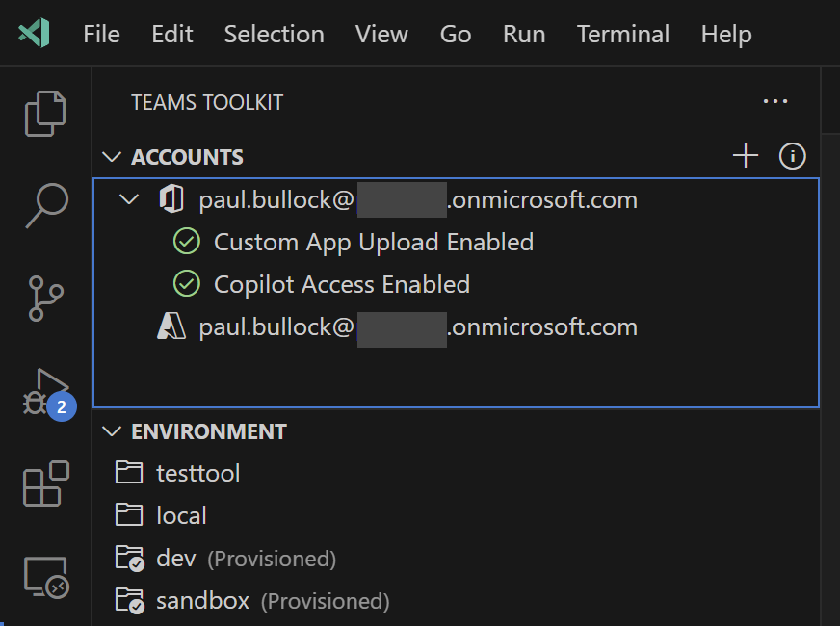
Task: Collapse the ENVIRONMENT section
Action: [112, 431]
